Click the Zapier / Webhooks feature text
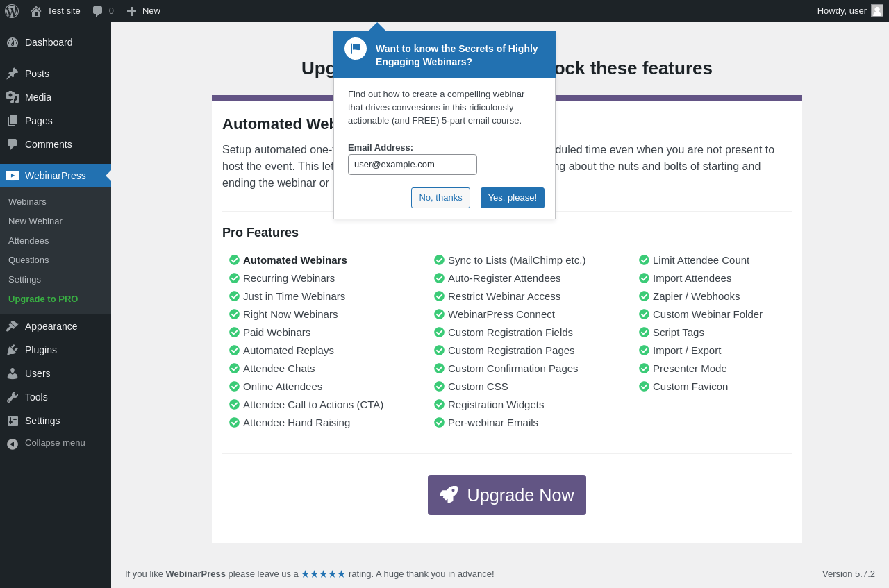The image size is (889, 588). click(697, 296)
